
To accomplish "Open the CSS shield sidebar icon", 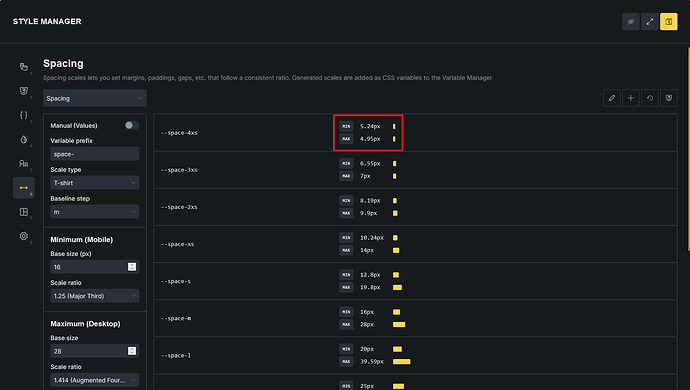I will coord(24,91).
